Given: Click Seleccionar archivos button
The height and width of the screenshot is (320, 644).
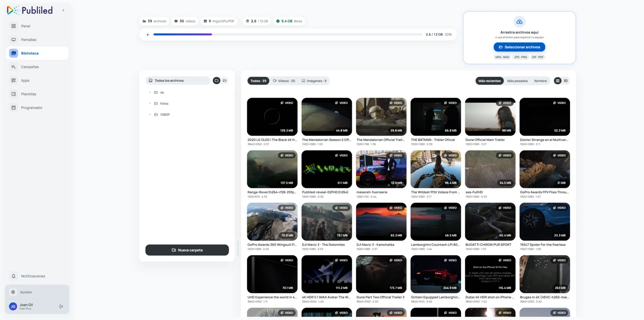Looking at the screenshot, I should tap(519, 47).
